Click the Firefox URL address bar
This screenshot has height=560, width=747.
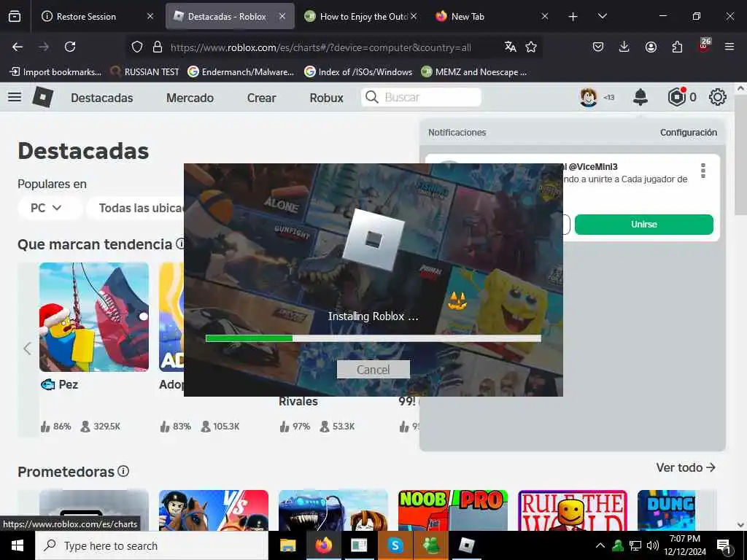[x=321, y=47]
